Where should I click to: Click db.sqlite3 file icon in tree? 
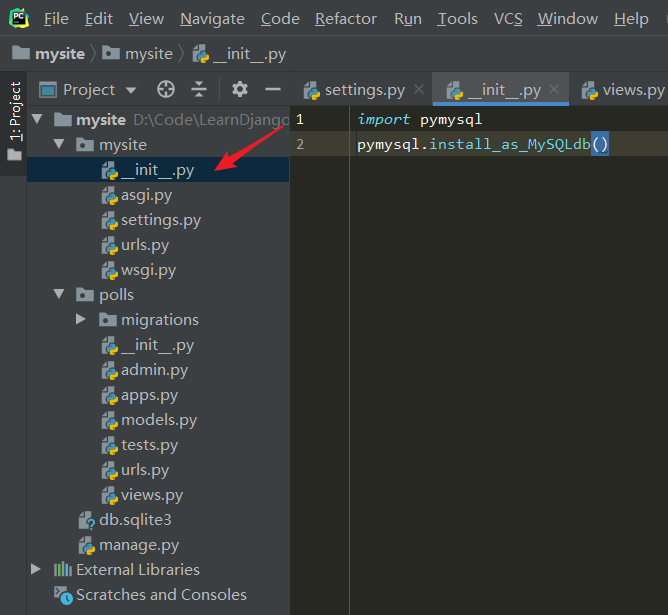coord(87,520)
